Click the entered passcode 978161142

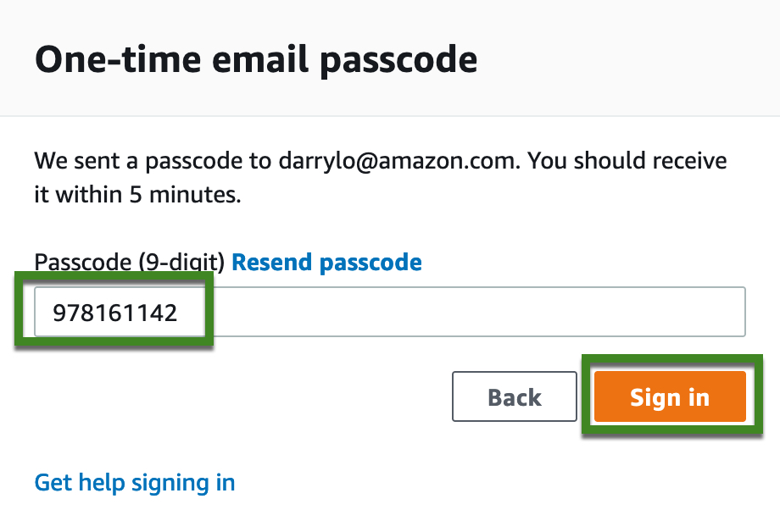pyautogui.click(x=115, y=313)
